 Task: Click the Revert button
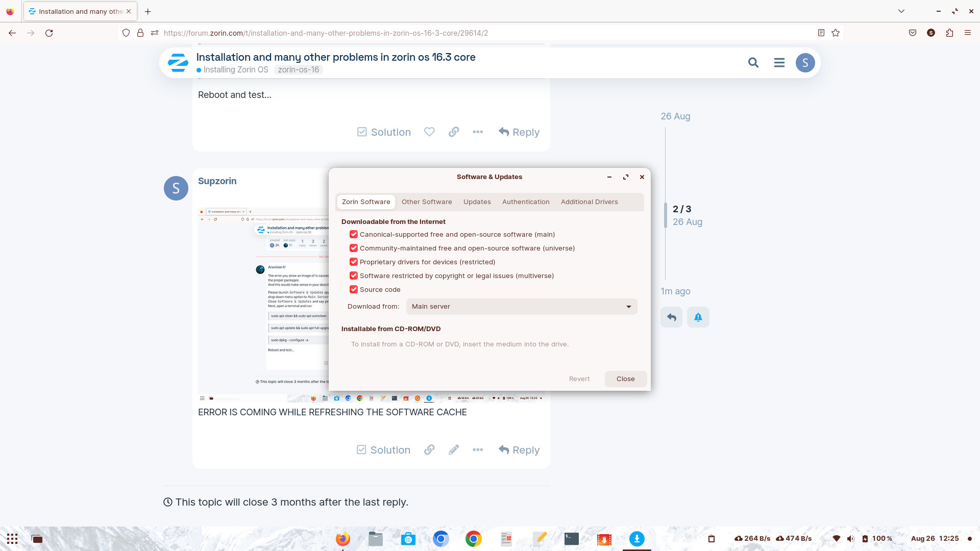[x=579, y=379]
